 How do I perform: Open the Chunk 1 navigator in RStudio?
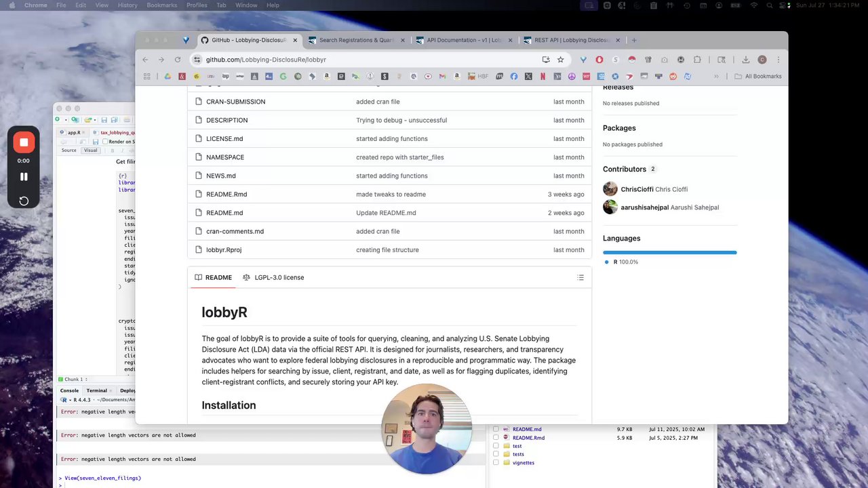point(73,380)
